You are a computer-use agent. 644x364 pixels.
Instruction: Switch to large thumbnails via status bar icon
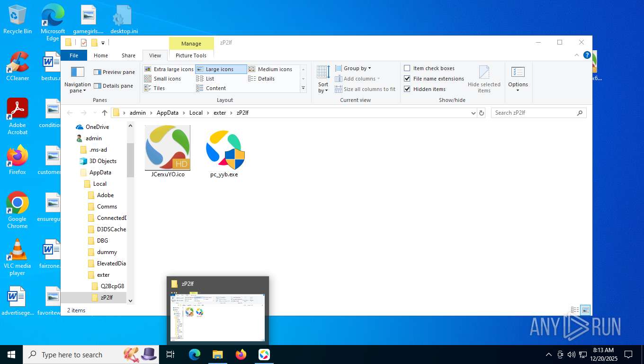585,310
